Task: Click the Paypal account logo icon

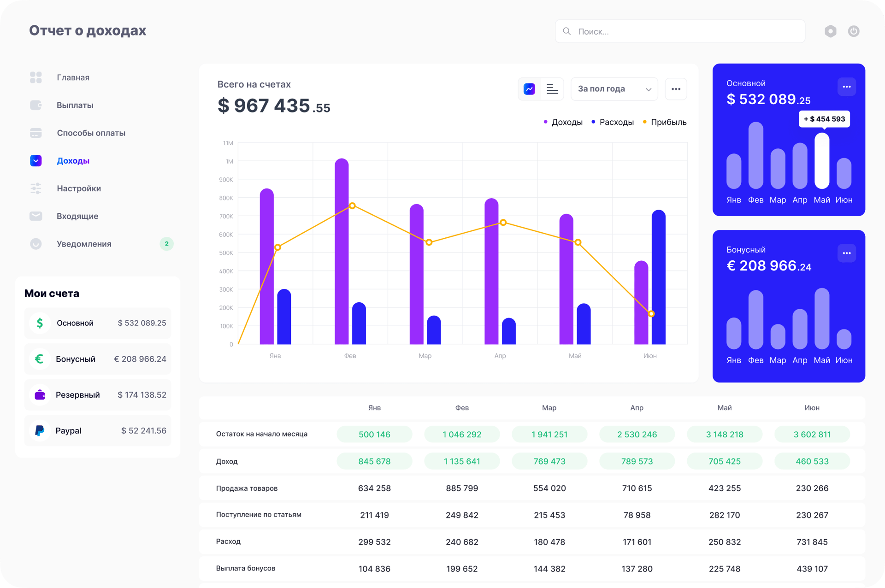Action: (40, 430)
